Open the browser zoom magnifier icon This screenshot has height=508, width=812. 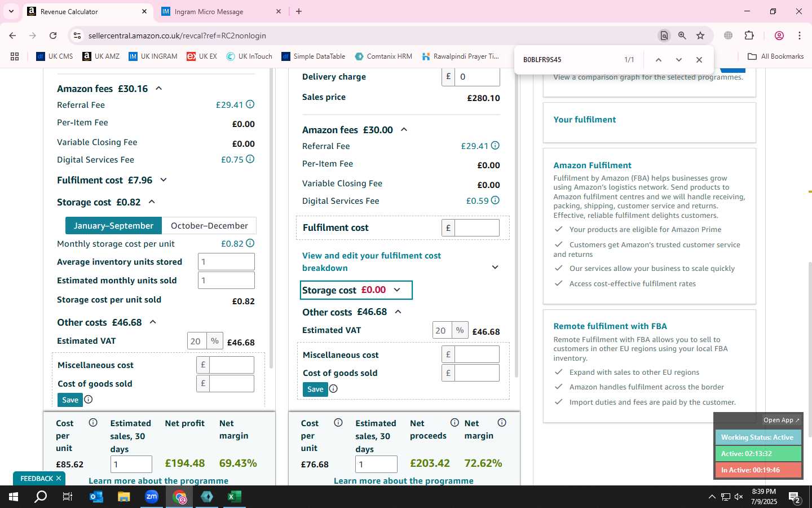tap(682, 36)
